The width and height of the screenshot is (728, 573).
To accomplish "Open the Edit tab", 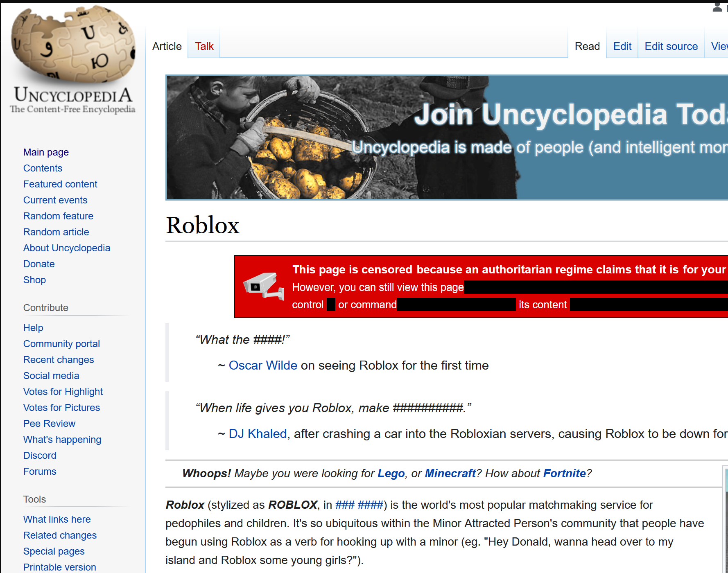I will [x=622, y=46].
